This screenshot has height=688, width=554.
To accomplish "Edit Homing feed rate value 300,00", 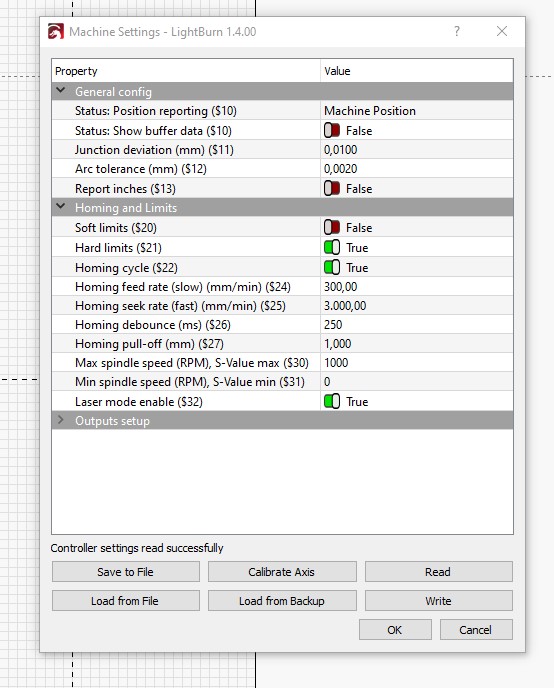I will click(x=340, y=287).
